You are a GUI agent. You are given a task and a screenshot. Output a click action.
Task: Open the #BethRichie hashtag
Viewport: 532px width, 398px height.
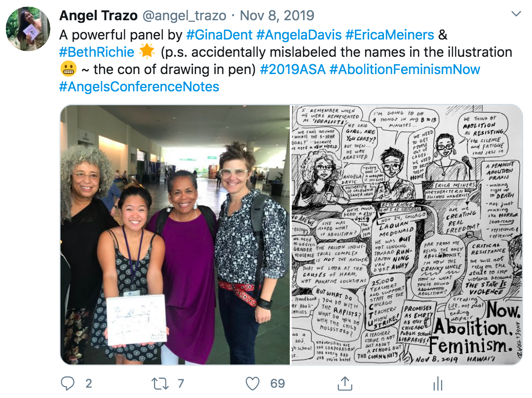pyautogui.click(x=97, y=52)
